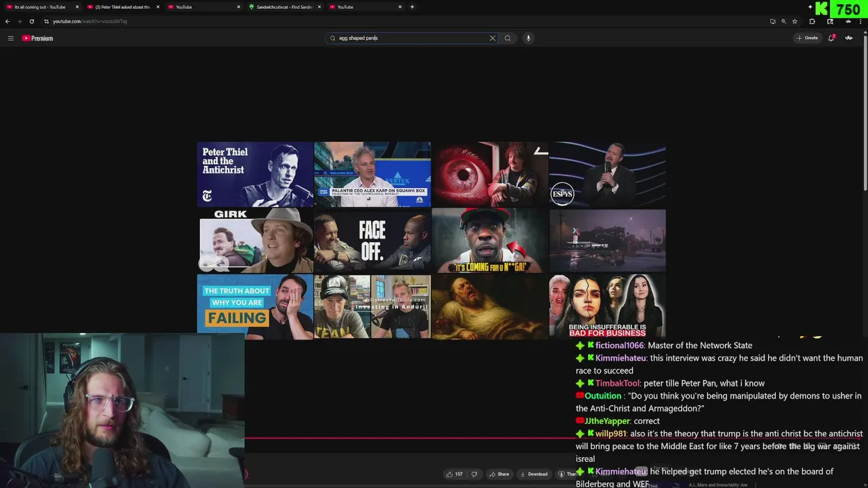Open the search-tabs icon in the browser toolbar
This screenshot has height=488, width=868.
coord(830,21)
